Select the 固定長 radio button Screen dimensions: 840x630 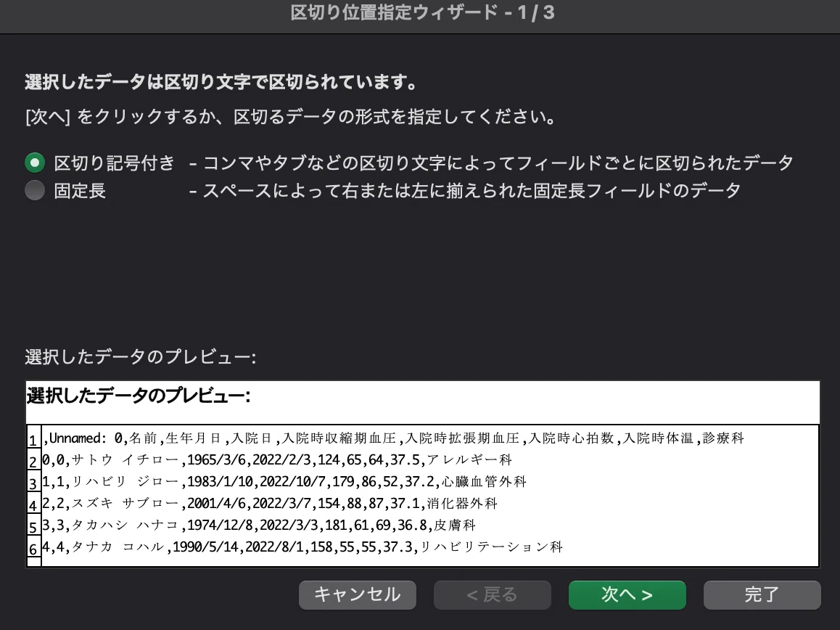35,190
